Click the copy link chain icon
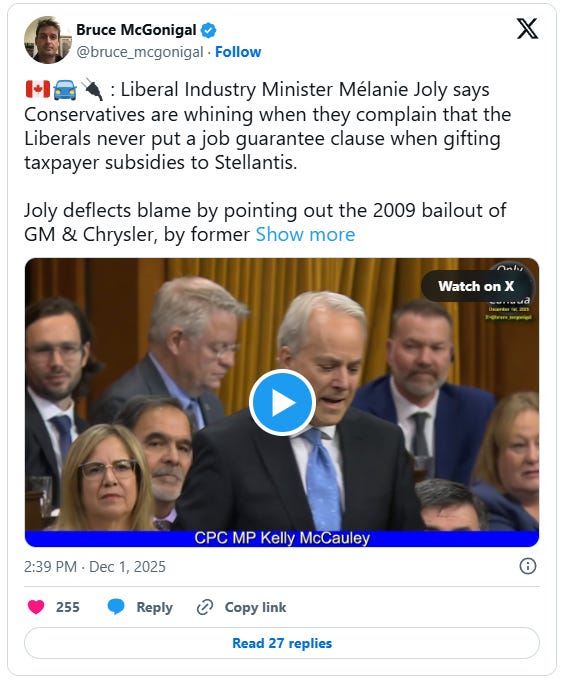Viewport: 565px width, 681px height. [205, 607]
